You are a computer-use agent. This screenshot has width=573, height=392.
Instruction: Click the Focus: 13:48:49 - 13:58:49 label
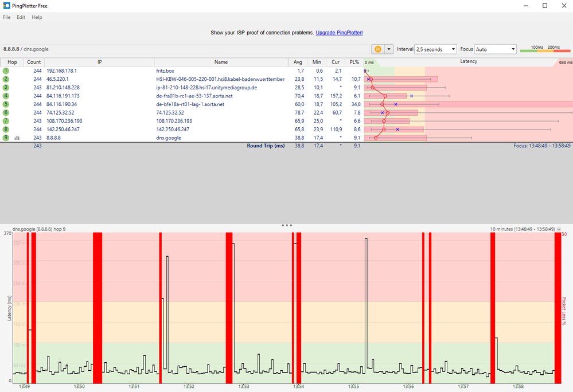pyautogui.click(x=542, y=146)
